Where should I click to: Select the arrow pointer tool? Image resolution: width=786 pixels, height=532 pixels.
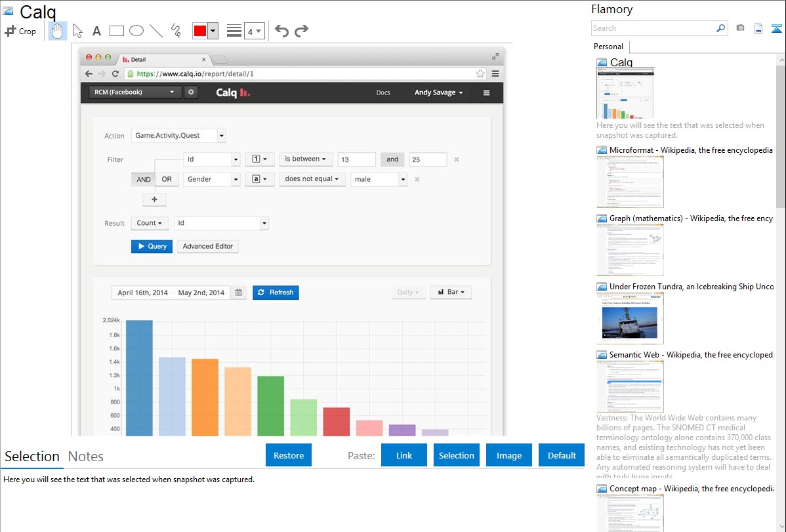(x=77, y=31)
